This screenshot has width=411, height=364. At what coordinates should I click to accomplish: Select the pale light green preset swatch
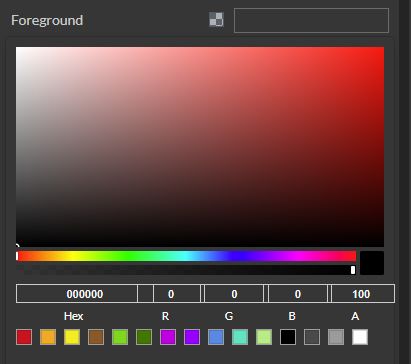[x=264, y=337]
